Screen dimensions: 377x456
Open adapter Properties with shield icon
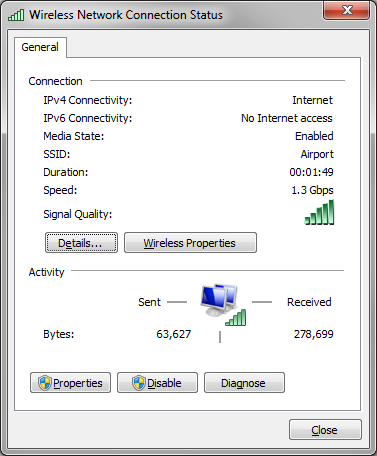(70, 383)
